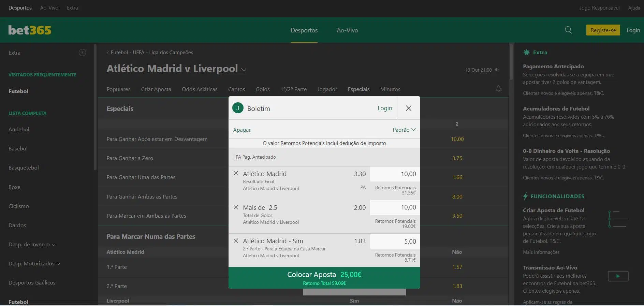Edit stake field for Atlético Madrid Resultado Final

click(395, 174)
